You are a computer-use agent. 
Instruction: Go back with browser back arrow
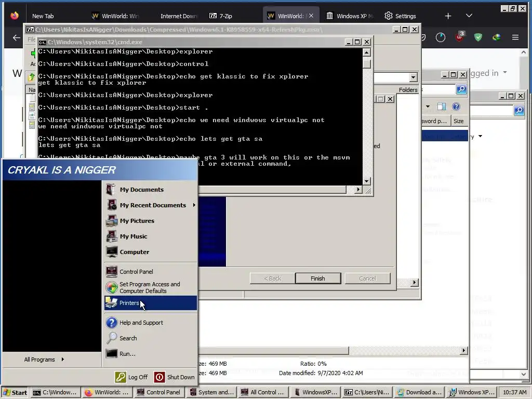coord(17,37)
